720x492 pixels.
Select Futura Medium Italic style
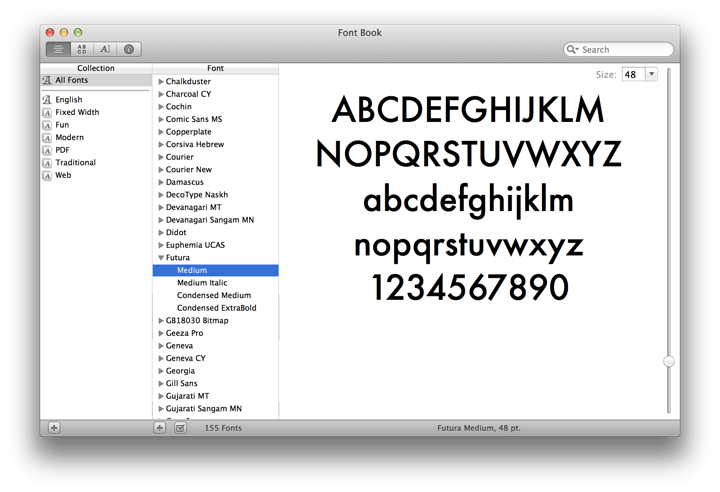pyautogui.click(x=215, y=283)
